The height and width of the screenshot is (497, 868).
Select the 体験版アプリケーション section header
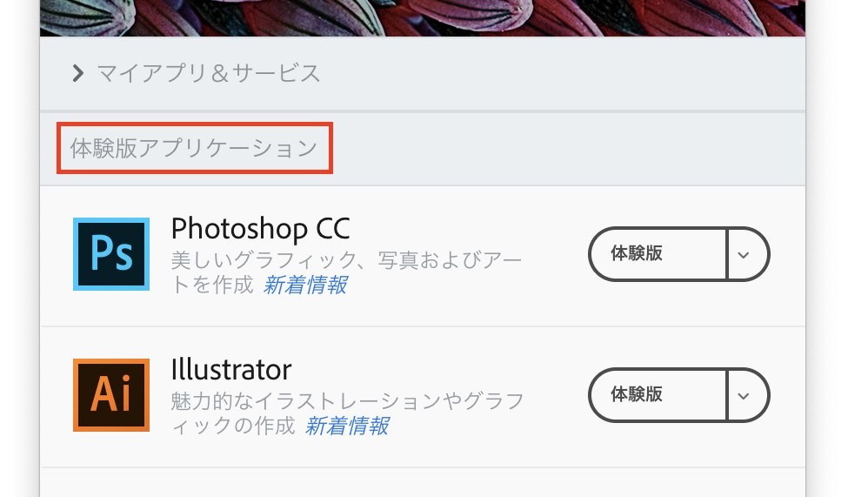click(194, 148)
